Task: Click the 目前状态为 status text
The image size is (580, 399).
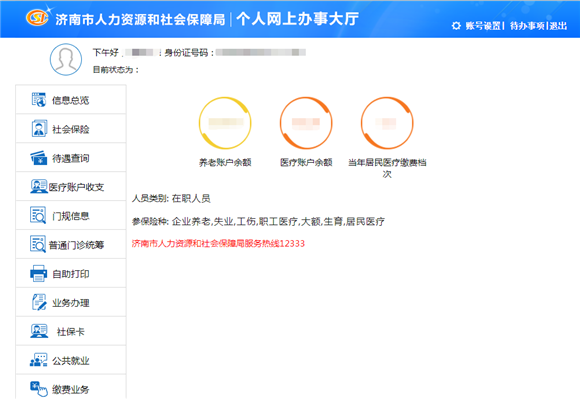Action: click(115, 70)
